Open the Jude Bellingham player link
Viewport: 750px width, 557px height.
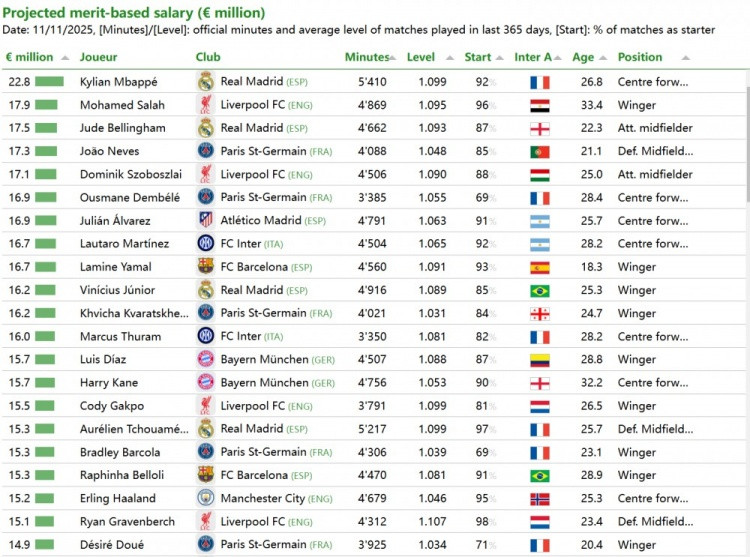tap(122, 128)
